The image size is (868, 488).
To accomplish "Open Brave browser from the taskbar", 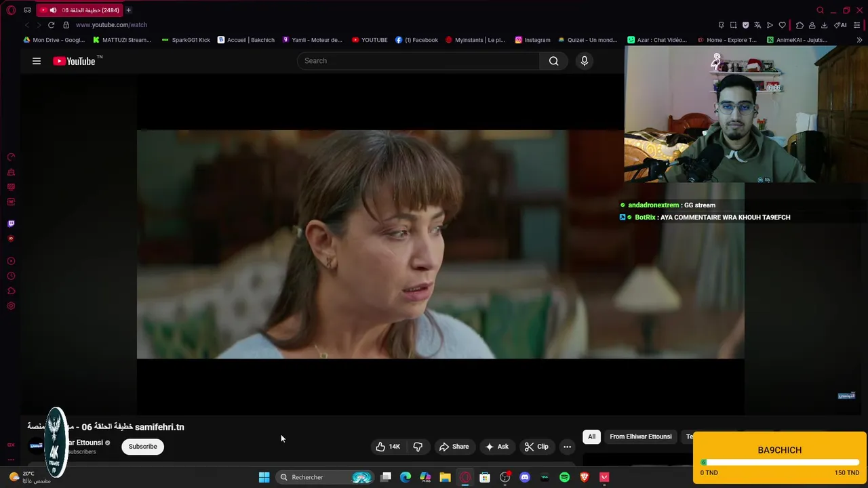I will (x=585, y=477).
